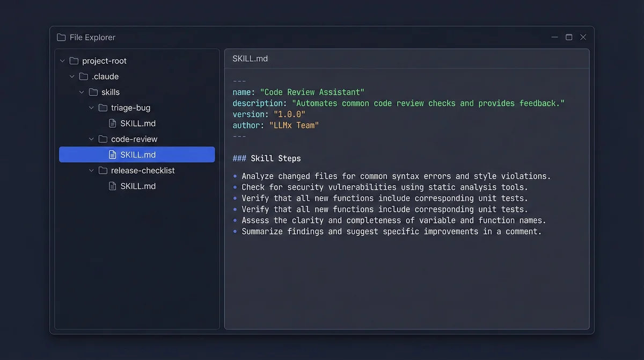Collapse the .claude folder
644x360 pixels.
coord(72,76)
